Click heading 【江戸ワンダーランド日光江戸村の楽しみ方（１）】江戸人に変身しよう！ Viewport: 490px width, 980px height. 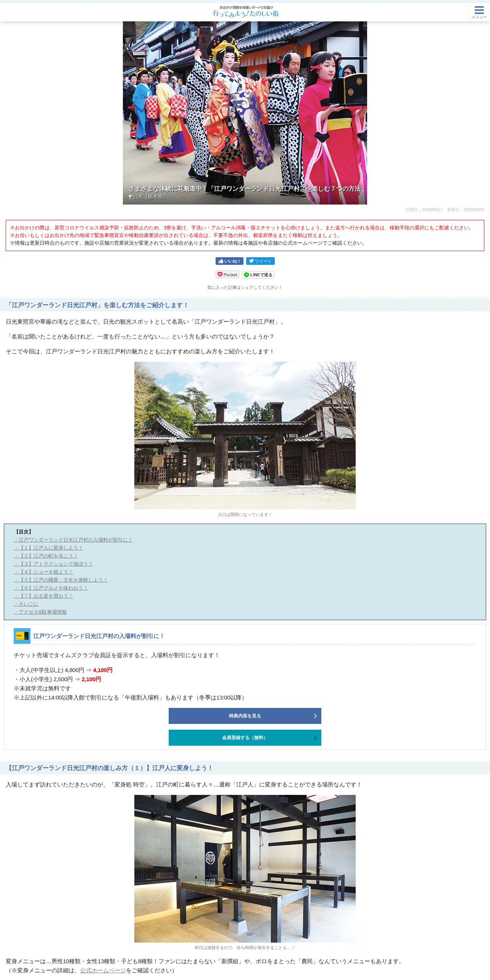point(109,768)
